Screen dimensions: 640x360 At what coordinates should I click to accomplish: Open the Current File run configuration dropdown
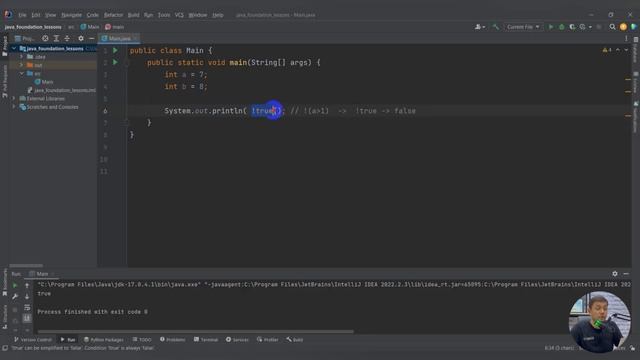click(x=523, y=27)
